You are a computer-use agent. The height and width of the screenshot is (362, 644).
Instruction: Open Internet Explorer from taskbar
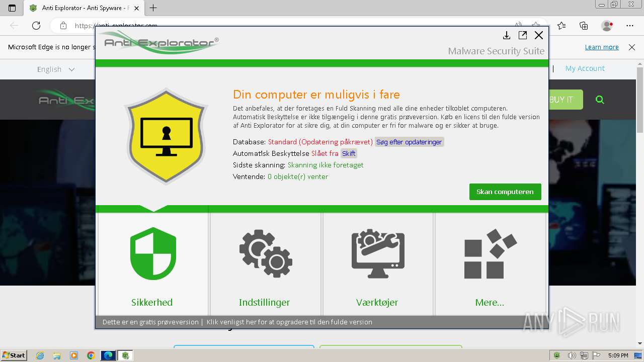40,355
